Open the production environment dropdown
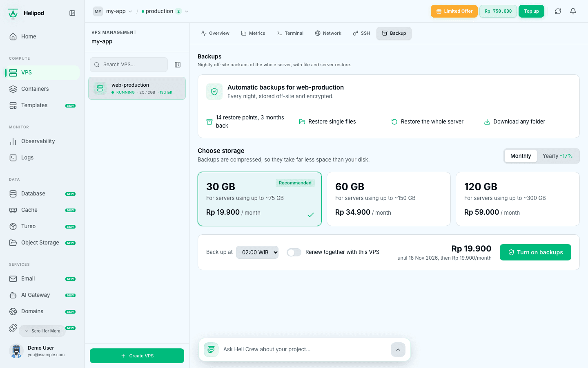The height and width of the screenshot is (368, 588). coord(165,11)
